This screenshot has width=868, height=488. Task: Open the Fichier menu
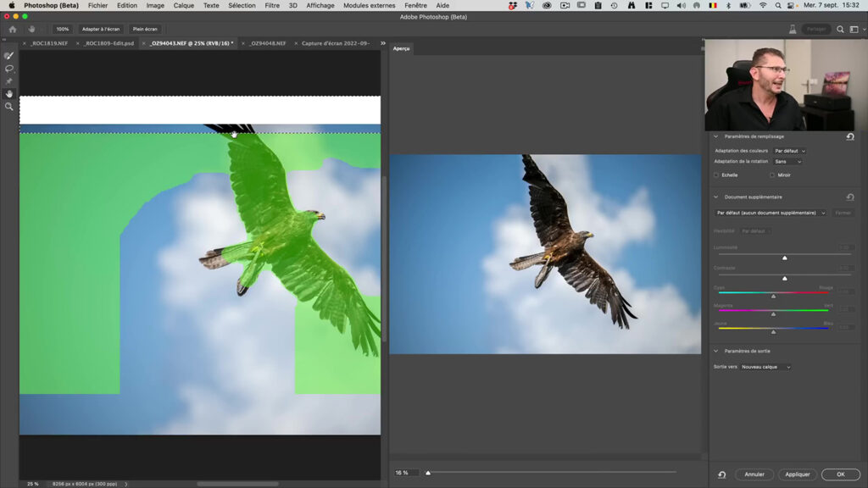(x=98, y=6)
